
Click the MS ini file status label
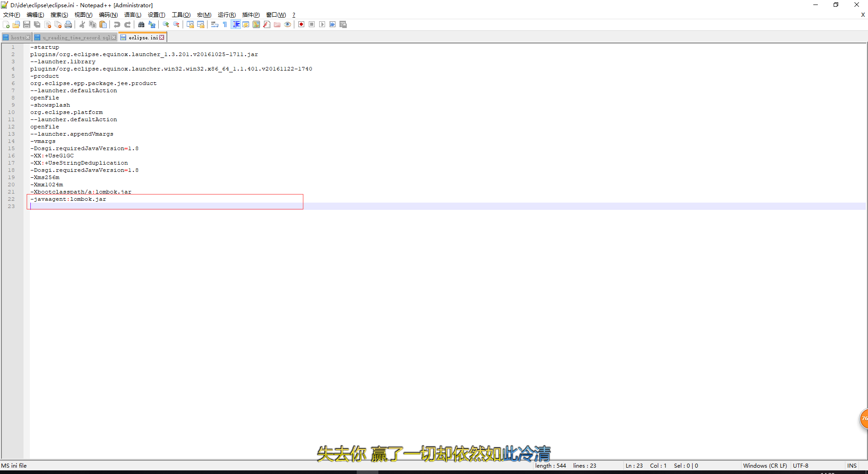(14, 465)
